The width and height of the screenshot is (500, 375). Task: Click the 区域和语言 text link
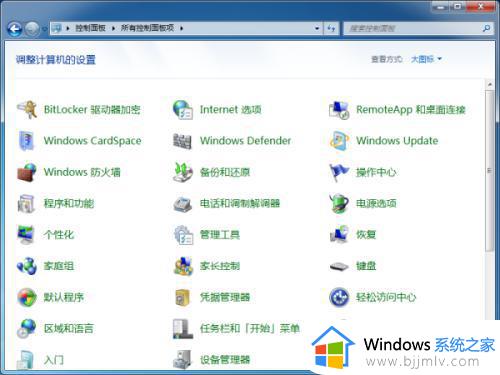(69, 329)
